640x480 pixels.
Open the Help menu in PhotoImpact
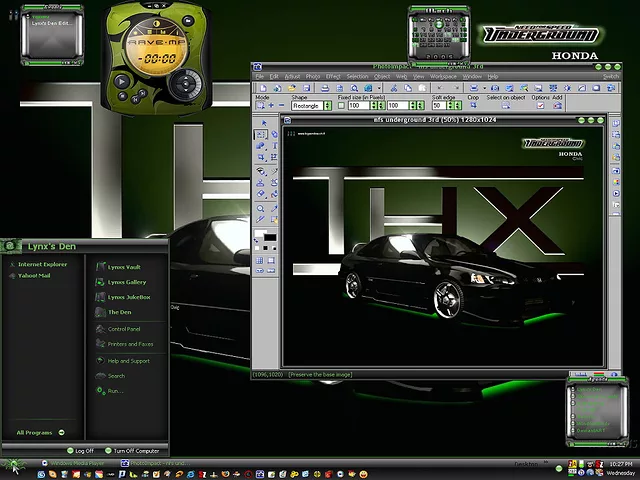pyautogui.click(x=493, y=76)
